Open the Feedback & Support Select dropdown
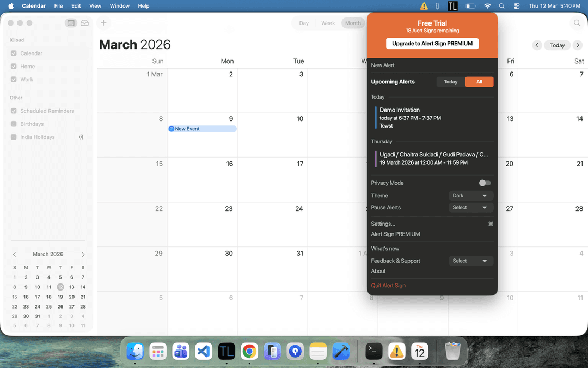The width and height of the screenshot is (588, 368). pos(471,261)
